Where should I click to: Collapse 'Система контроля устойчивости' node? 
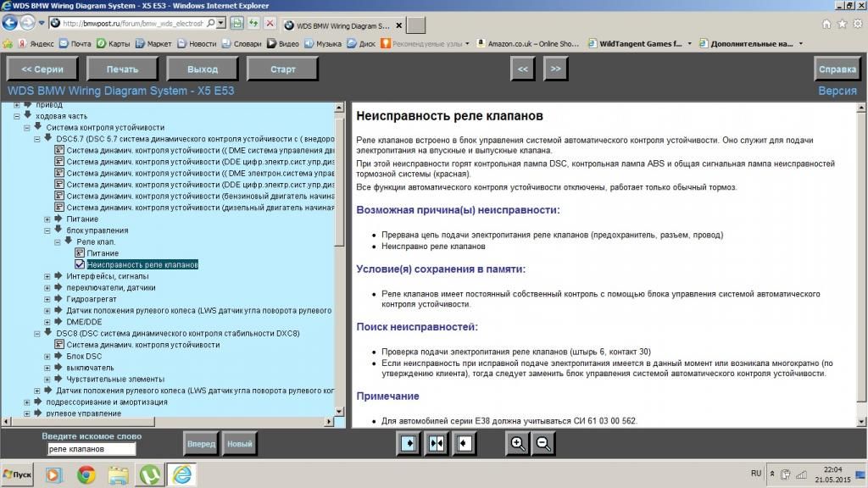tap(26, 128)
